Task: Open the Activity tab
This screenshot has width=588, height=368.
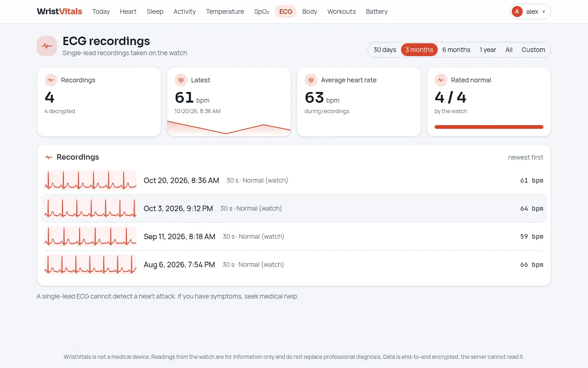Action: (185, 11)
